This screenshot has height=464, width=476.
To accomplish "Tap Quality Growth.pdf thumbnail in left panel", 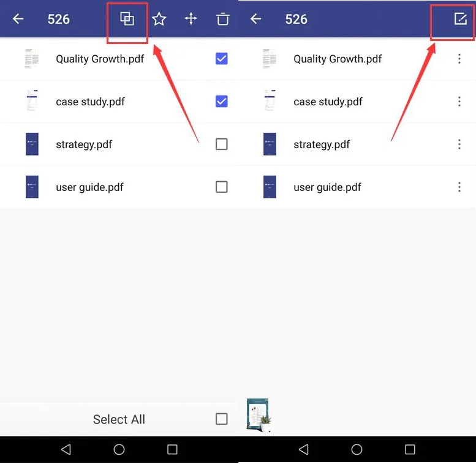I will (32, 59).
